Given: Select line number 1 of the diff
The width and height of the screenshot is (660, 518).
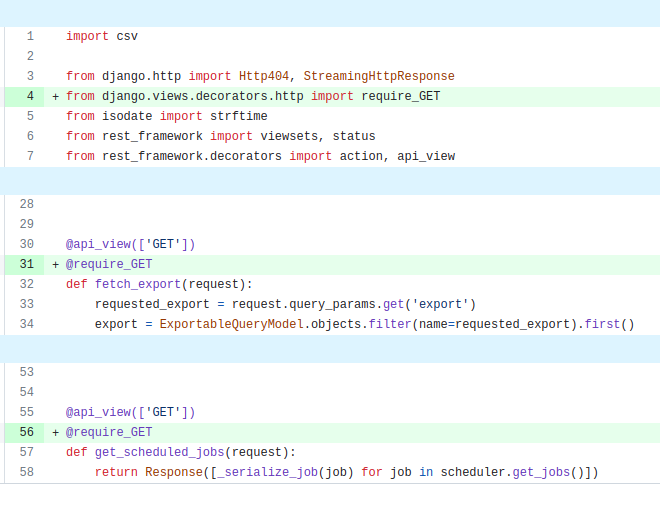Looking at the screenshot, I should pos(30,36).
